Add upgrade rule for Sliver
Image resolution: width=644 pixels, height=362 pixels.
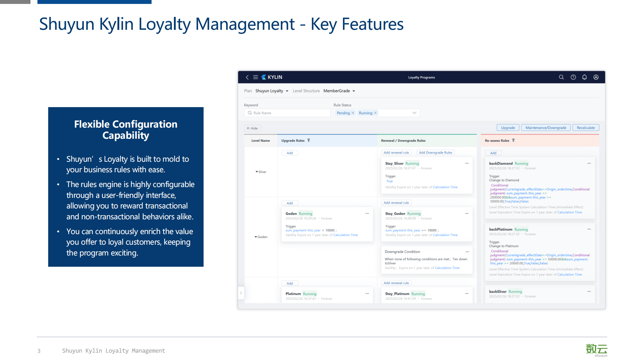[x=290, y=153]
